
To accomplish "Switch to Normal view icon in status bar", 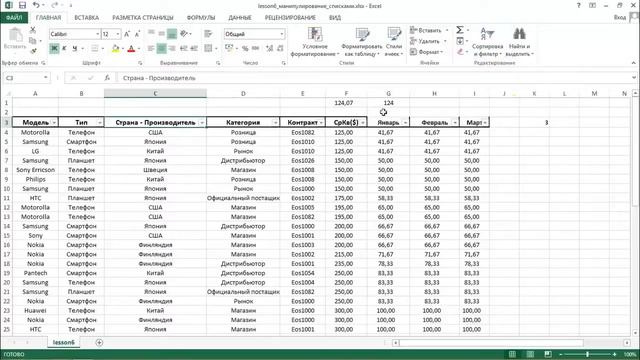I will [512, 354].
